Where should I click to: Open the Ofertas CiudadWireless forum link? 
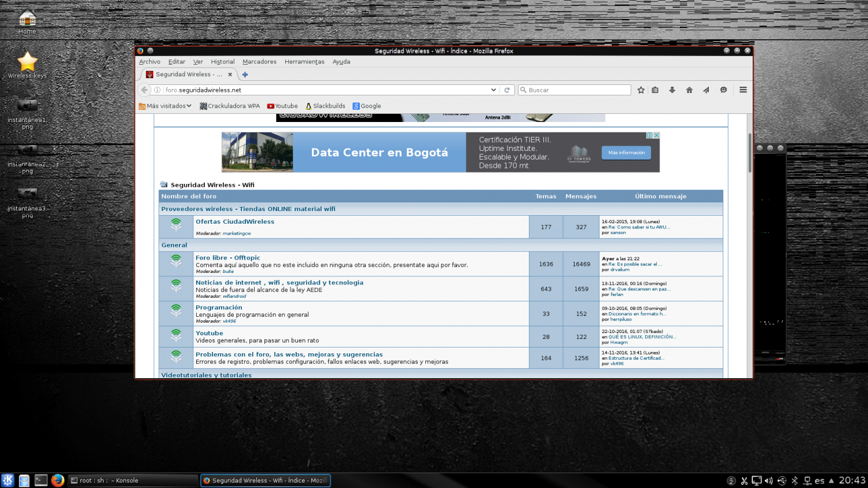click(x=235, y=221)
